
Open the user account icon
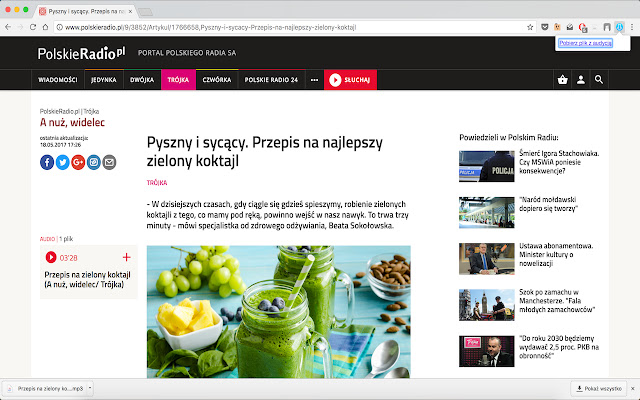tap(580, 80)
